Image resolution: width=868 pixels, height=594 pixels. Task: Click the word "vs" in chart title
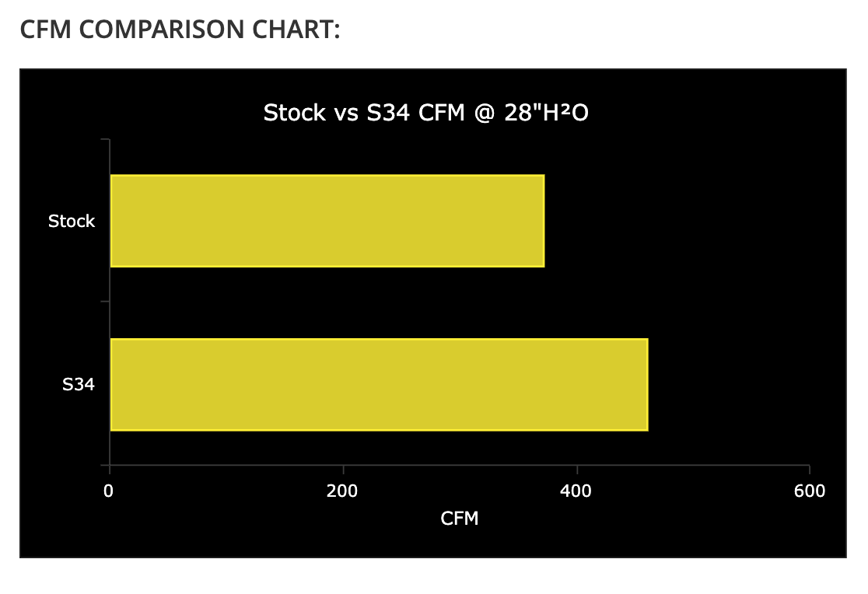coord(344,113)
